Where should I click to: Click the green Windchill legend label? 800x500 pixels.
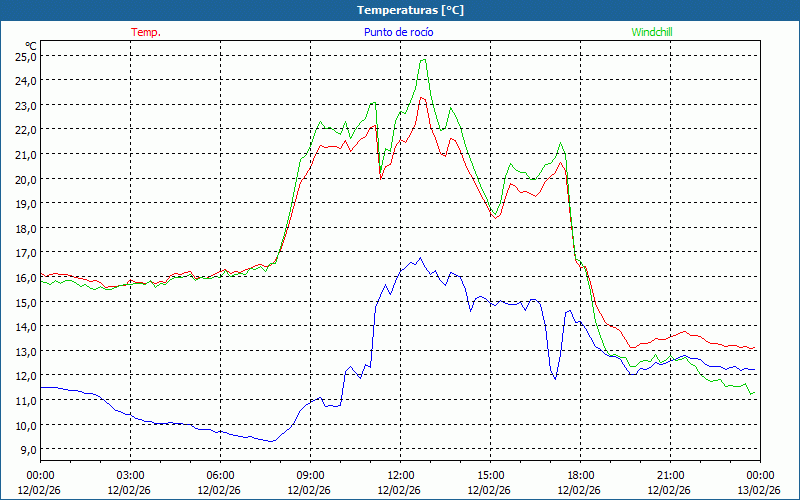[x=652, y=32]
